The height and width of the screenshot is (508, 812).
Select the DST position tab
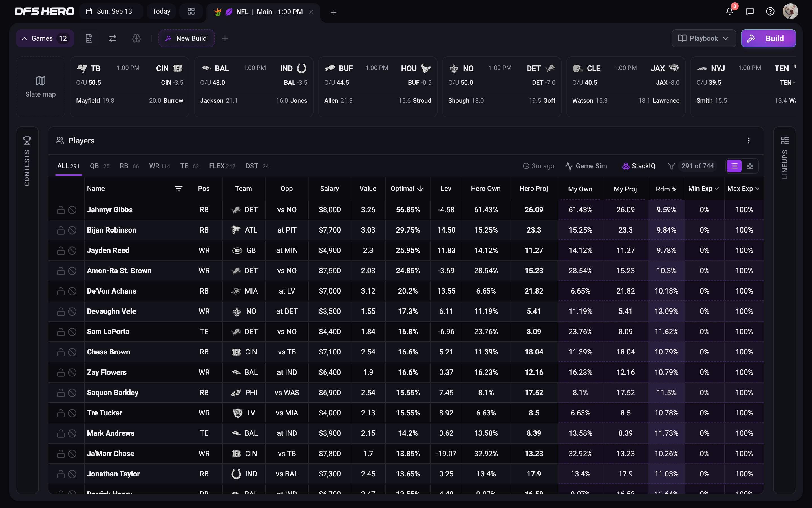point(257,166)
